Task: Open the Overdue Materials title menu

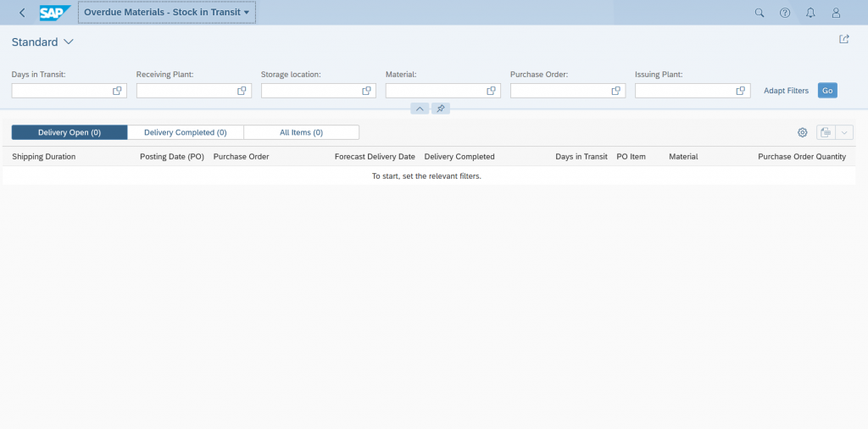Action: point(167,12)
